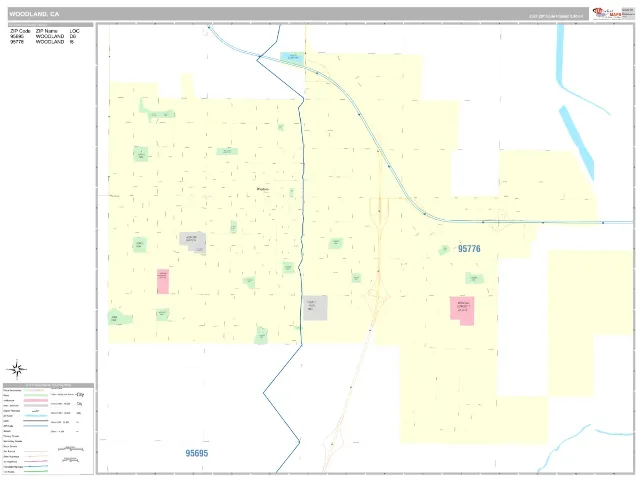This screenshot has width=640, height=480.
Task: Select the LOC column header
Action: [74, 31]
